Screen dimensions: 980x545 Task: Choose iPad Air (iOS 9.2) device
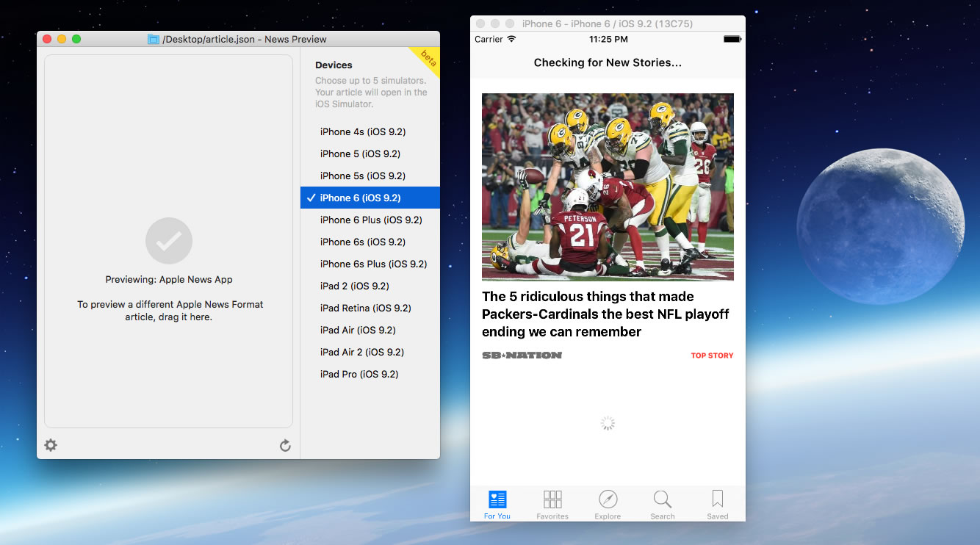point(370,330)
